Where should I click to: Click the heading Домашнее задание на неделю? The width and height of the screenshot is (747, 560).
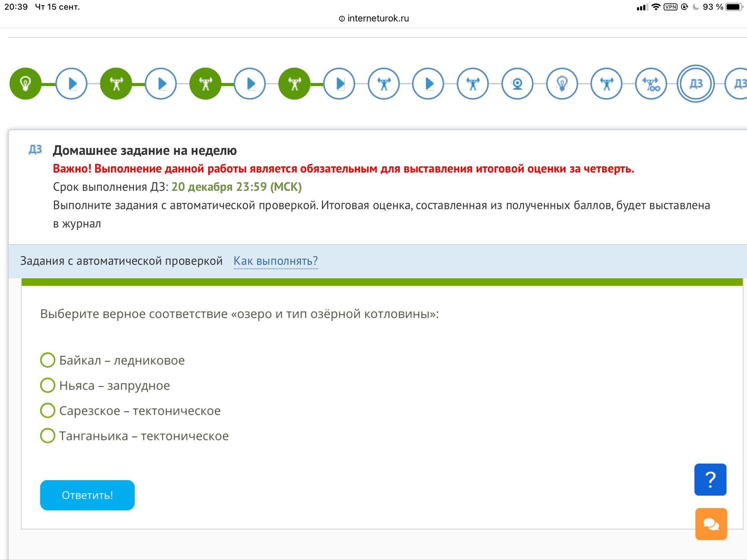pyautogui.click(x=145, y=150)
